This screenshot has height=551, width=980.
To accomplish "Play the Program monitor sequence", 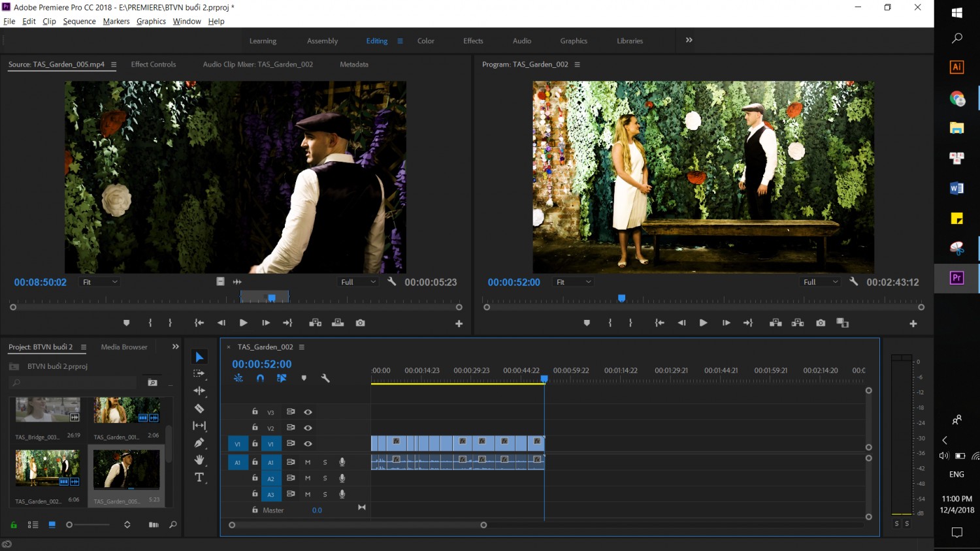I will [703, 323].
